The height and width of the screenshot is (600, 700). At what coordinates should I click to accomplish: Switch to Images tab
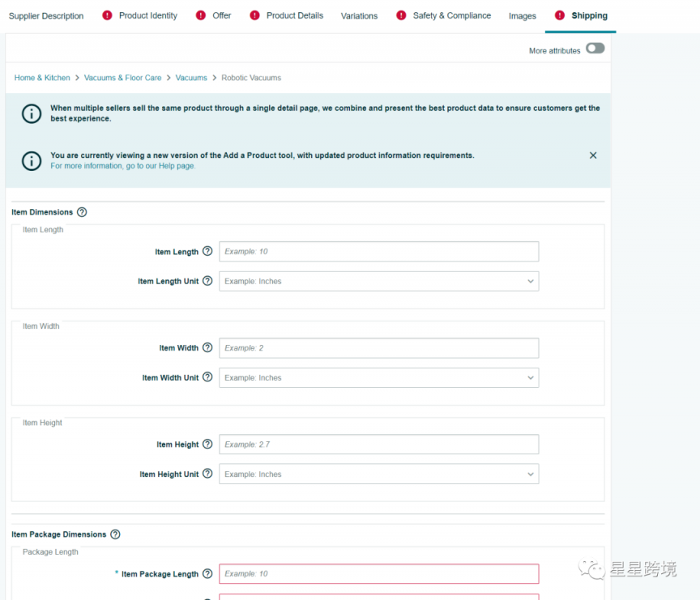523,16
